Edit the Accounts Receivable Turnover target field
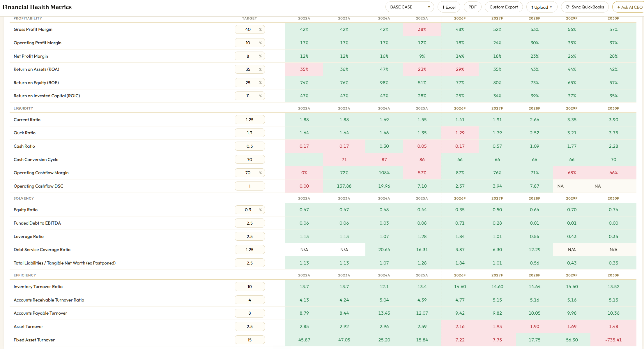Screen dimensions: 644x349 click(x=250, y=300)
